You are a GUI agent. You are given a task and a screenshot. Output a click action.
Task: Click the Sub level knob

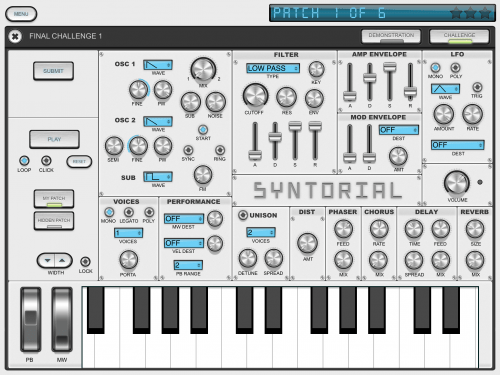(191, 102)
